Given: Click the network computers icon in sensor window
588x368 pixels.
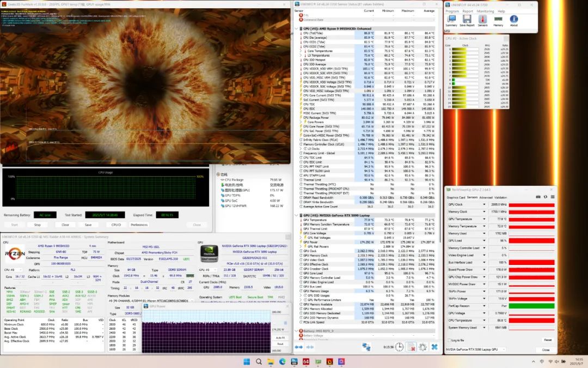Looking at the screenshot, I should click(x=366, y=347).
